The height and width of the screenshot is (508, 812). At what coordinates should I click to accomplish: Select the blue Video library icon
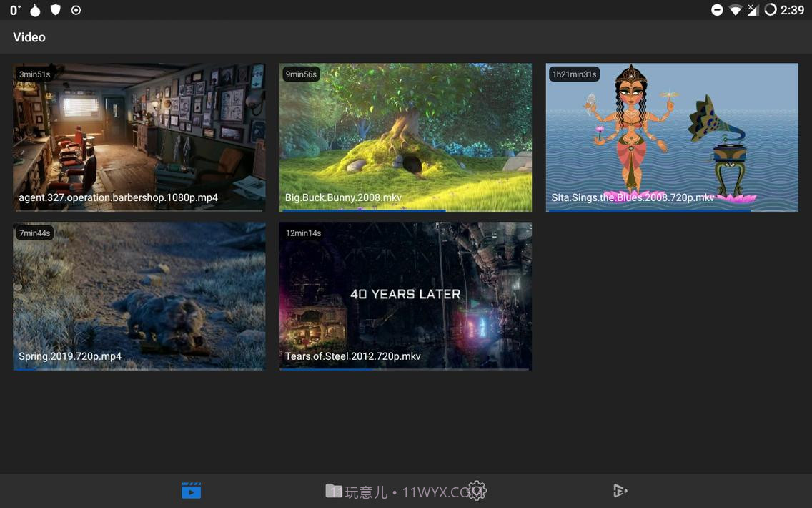point(191,491)
